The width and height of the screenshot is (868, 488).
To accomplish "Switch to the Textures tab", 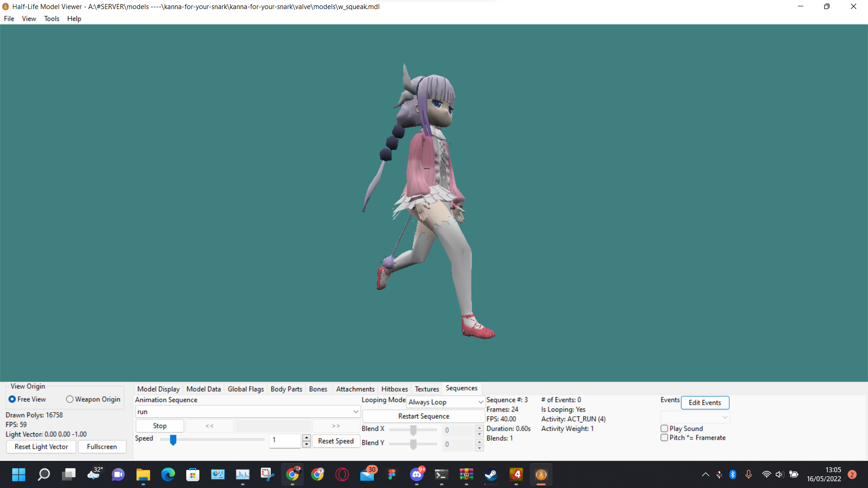I will click(x=427, y=389).
